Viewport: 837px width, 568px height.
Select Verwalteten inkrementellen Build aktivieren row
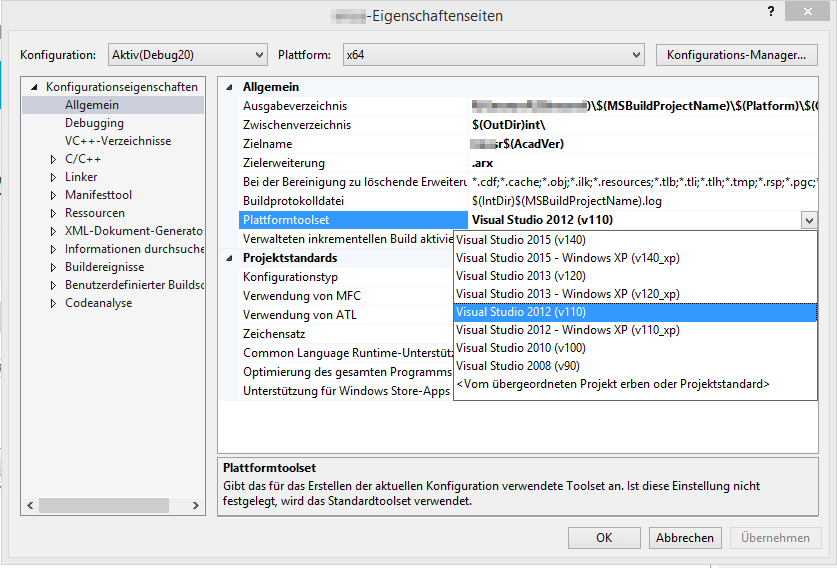point(346,239)
